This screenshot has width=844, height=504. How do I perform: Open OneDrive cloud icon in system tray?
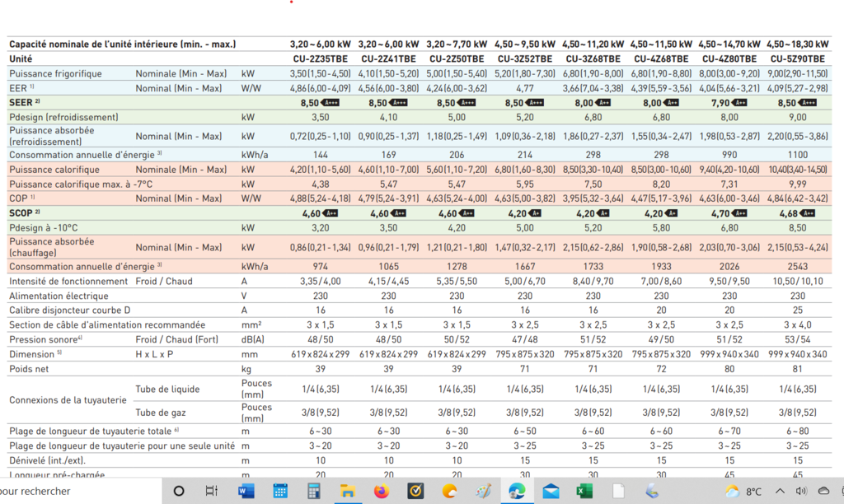point(823,491)
